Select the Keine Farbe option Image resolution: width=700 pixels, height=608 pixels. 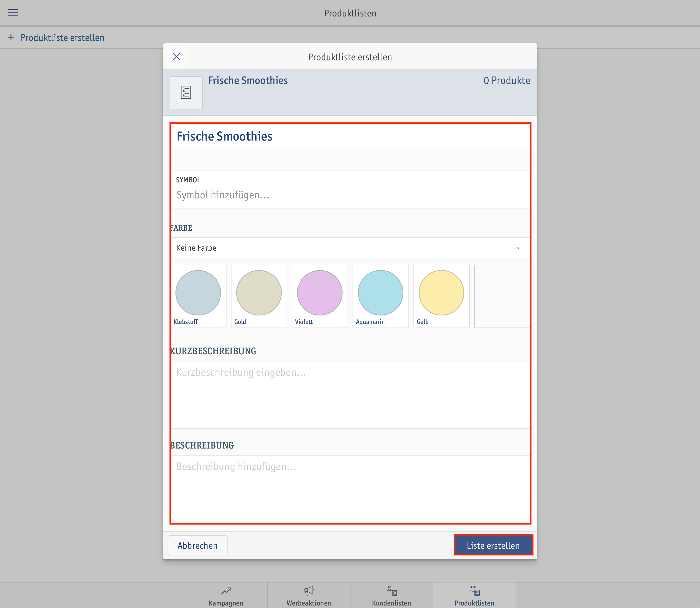point(350,248)
